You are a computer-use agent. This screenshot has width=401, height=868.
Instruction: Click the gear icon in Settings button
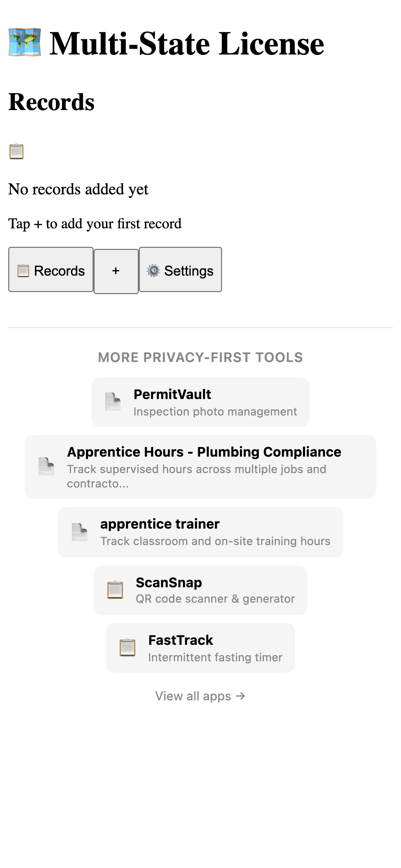153,270
